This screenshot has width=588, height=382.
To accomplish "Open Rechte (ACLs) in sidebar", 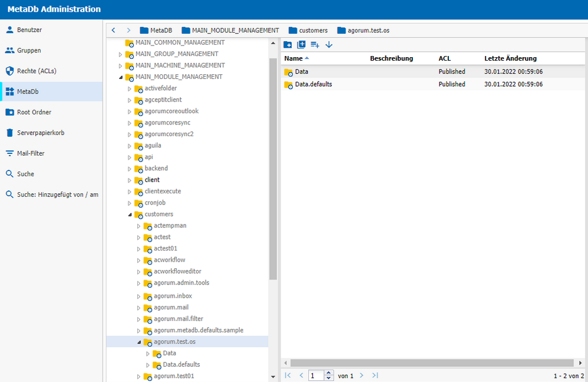I will click(51, 71).
